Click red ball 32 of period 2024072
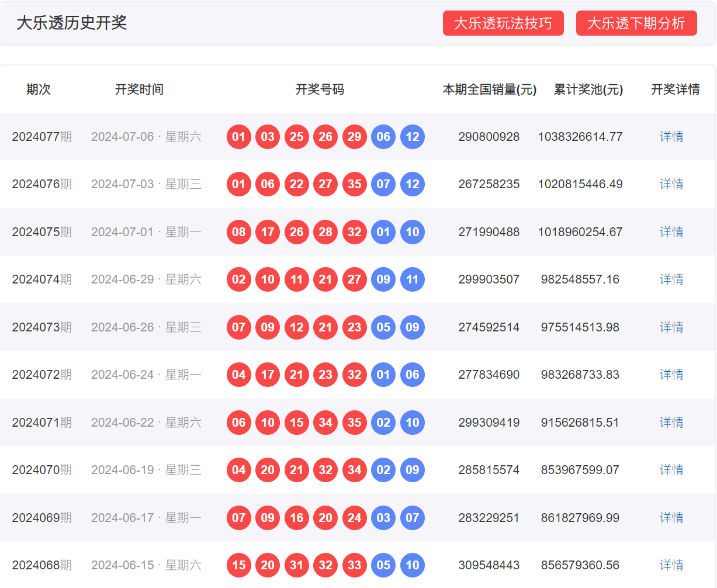Viewport: 717px width, 588px height. point(354,374)
